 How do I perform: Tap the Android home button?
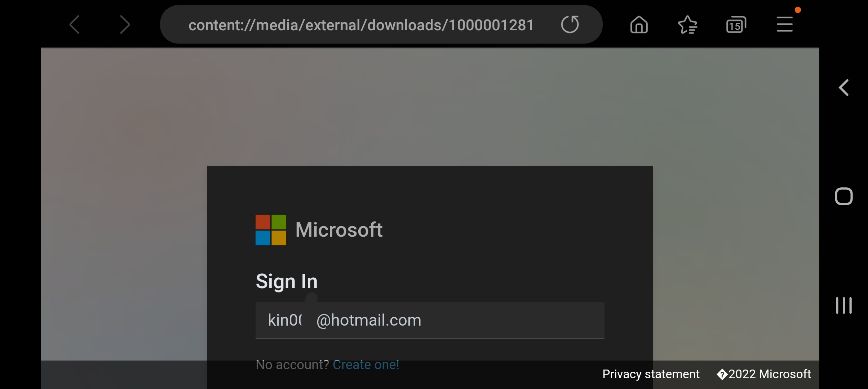844,196
